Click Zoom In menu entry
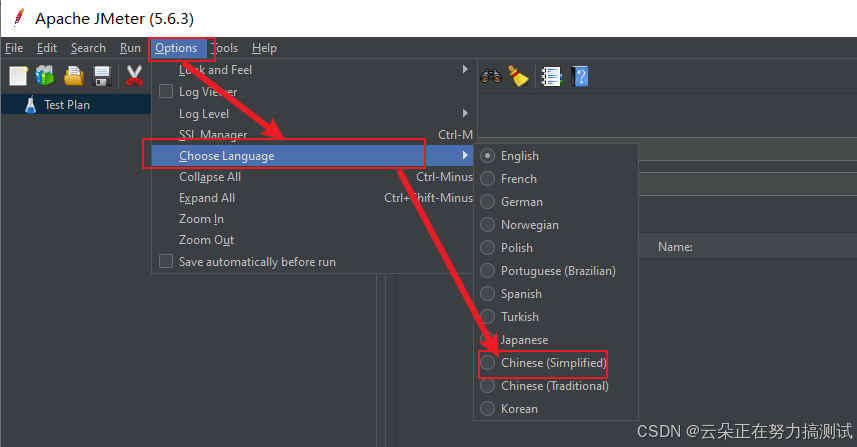This screenshot has height=447, width=857. click(x=312, y=219)
